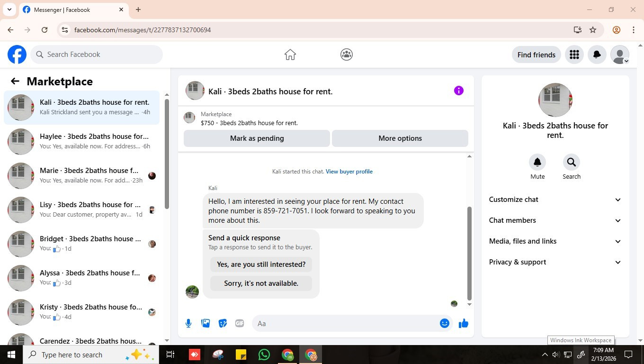This screenshot has height=364, width=644.
Task: Send a thumbs-up like
Action: [x=464, y=323]
